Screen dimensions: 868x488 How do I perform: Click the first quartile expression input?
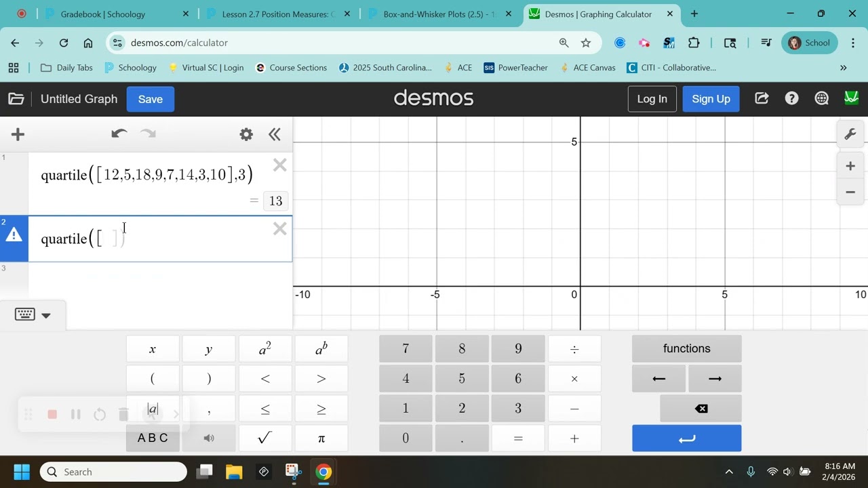click(x=146, y=175)
